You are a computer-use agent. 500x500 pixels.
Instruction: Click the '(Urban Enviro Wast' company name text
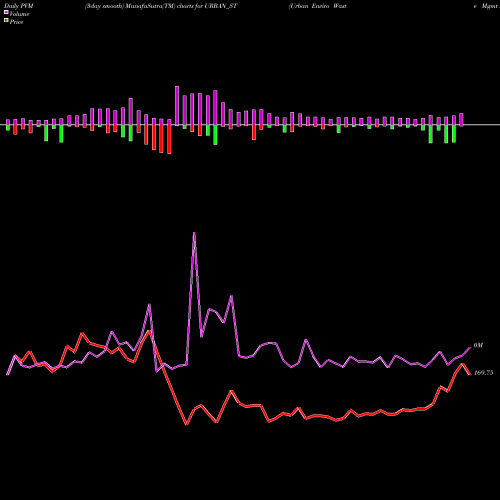tap(317, 6)
